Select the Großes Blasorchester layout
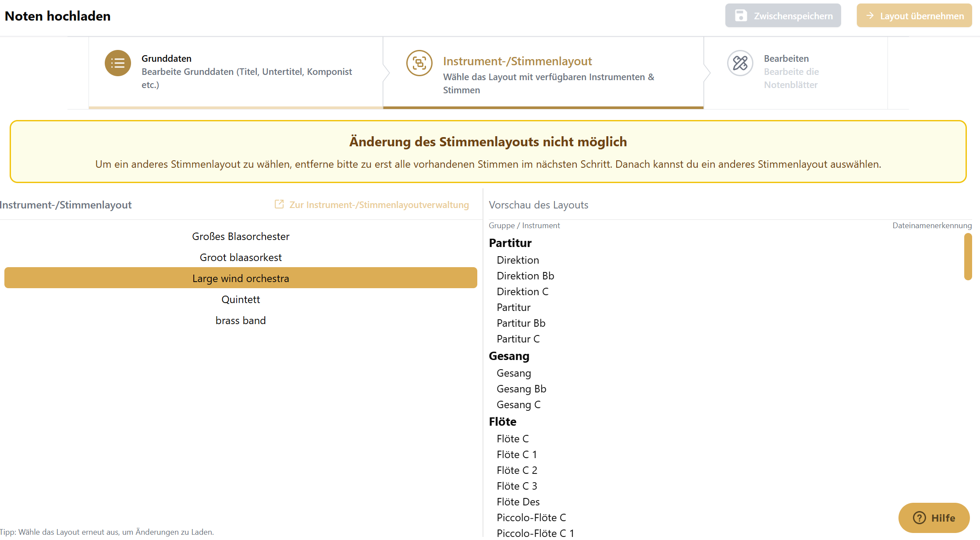Image resolution: width=980 pixels, height=540 pixels. click(x=241, y=236)
